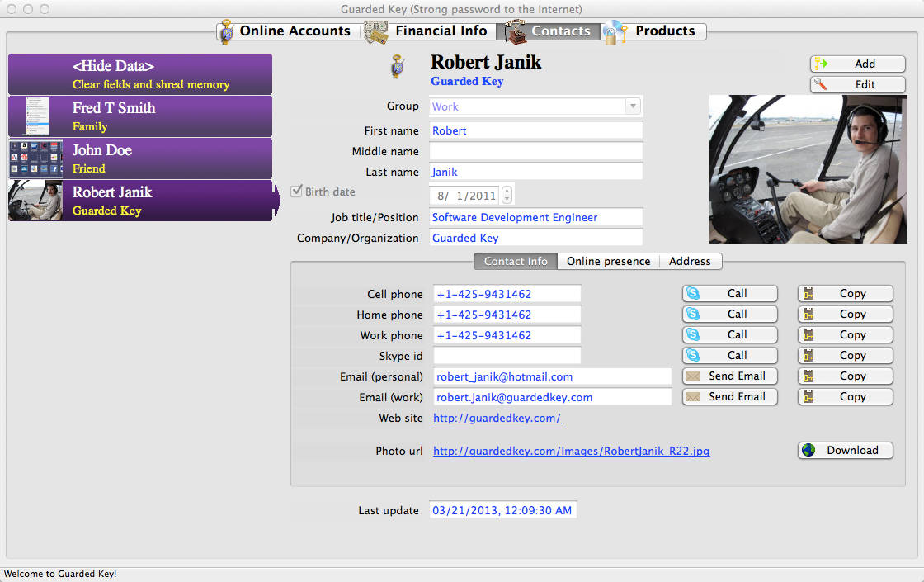Switch to Online presence sub-tab
The image size is (924, 582).
coord(608,261)
